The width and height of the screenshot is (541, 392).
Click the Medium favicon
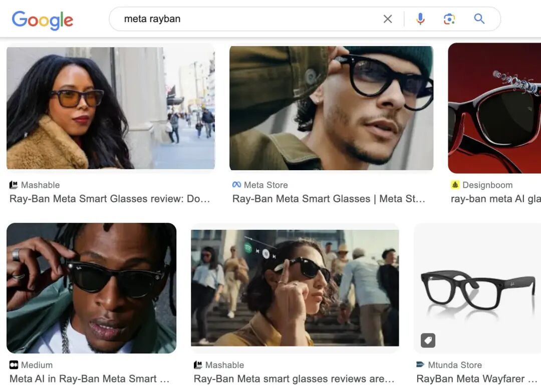click(14, 365)
